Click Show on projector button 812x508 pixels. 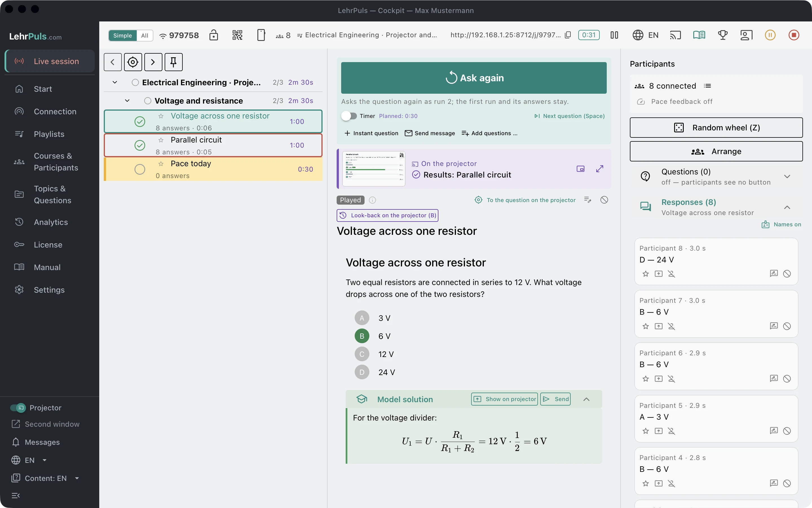504,399
